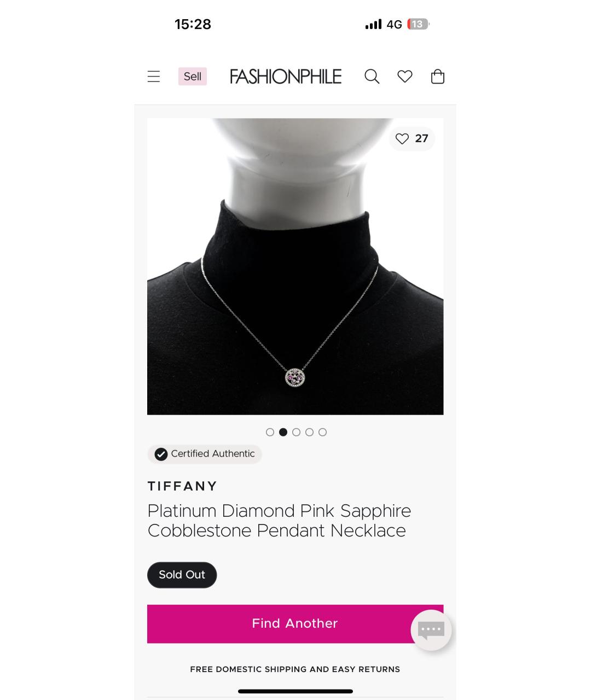Select the fifth image carousel dot

tap(322, 432)
